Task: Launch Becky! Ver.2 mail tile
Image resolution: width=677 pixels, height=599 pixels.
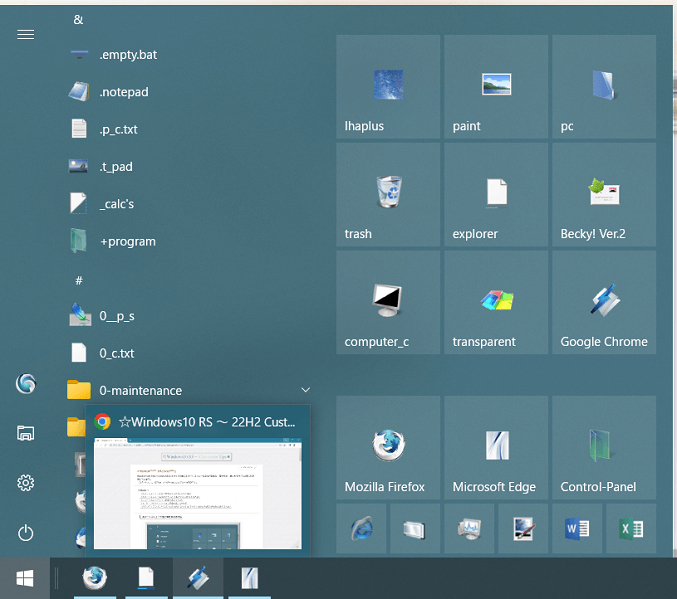Action: (604, 195)
